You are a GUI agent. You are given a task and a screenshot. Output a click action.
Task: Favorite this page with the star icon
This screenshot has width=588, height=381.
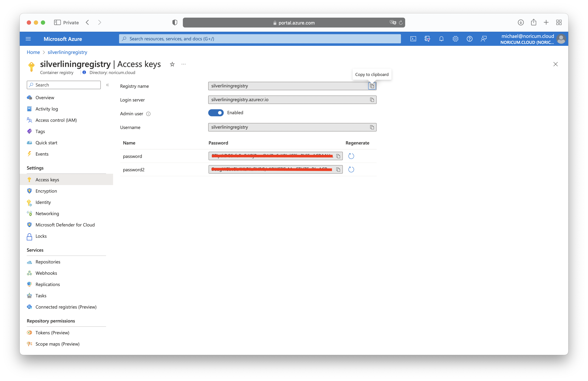pyautogui.click(x=172, y=64)
